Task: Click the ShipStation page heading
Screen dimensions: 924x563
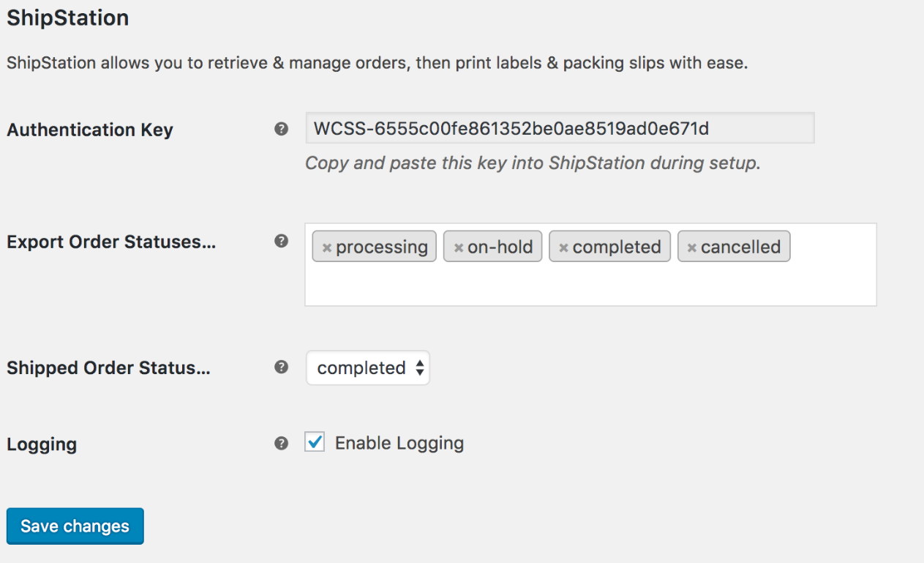Action: tap(67, 18)
